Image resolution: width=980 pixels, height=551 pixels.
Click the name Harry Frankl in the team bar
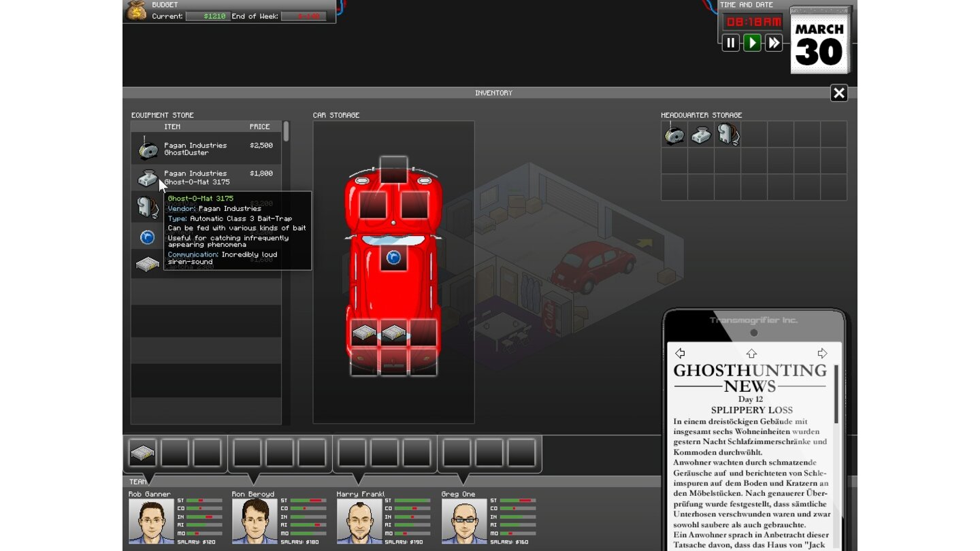click(x=361, y=494)
